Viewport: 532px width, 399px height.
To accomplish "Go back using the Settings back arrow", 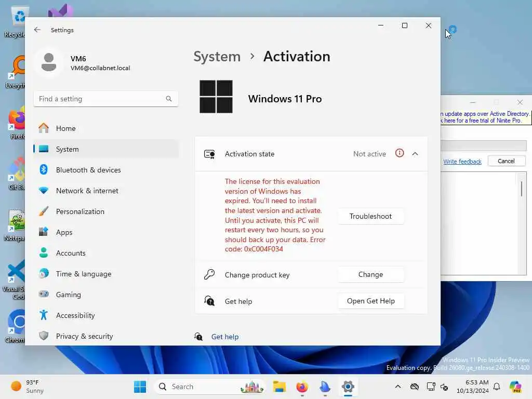I will tap(37, 30).
